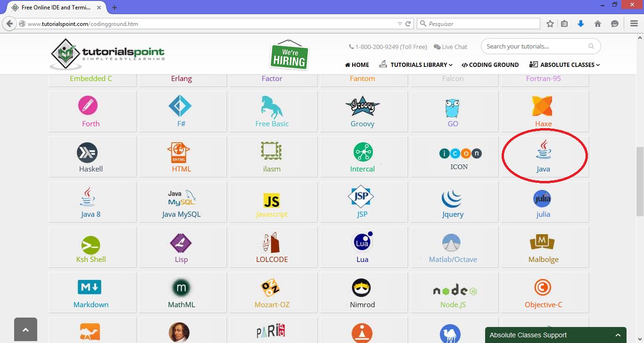
Task: Select the Malbolge brown icon
Action: [x=542, y=242]
